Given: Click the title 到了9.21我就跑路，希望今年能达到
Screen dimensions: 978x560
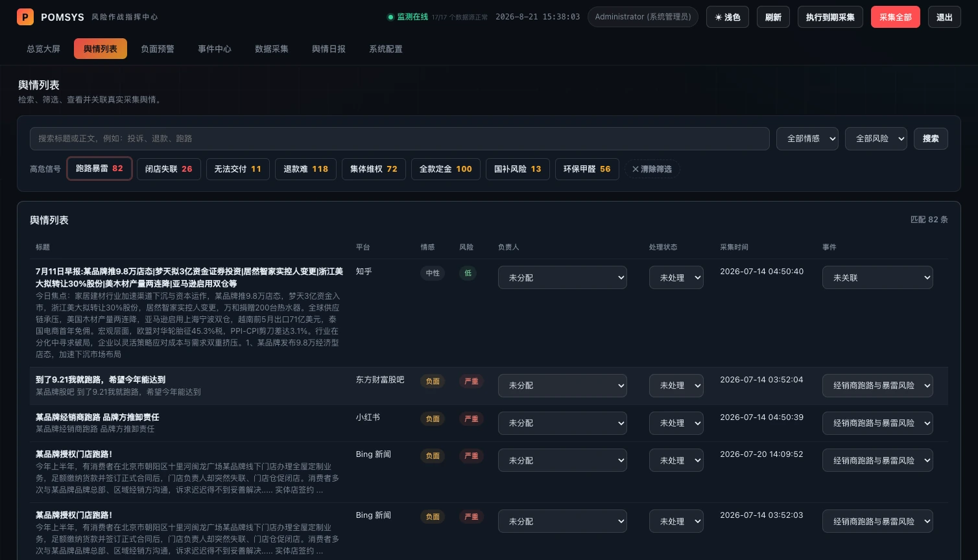Looking at the screenshot, I should (x=101, y=380).
